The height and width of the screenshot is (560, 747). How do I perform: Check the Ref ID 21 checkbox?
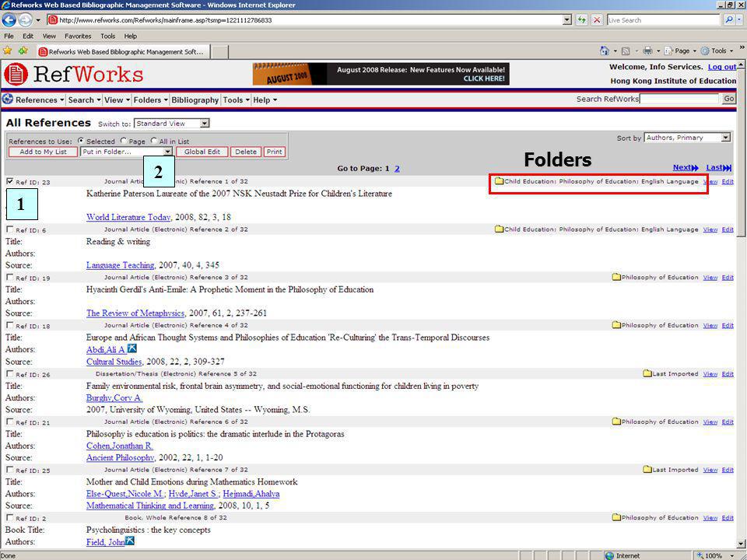pos(10,422)
